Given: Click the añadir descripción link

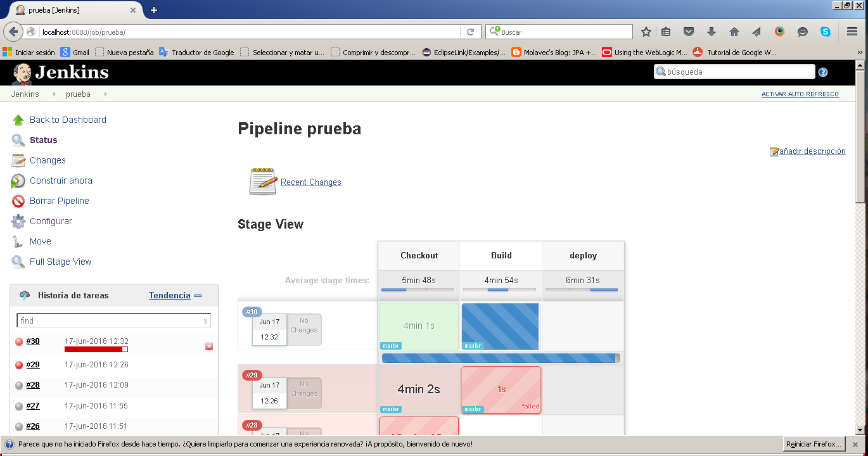Looking at the screenshot, I should click(812, 151).
